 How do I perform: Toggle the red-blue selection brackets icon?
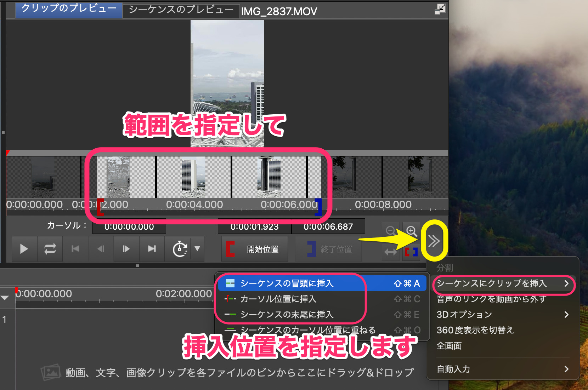(411, 252)
